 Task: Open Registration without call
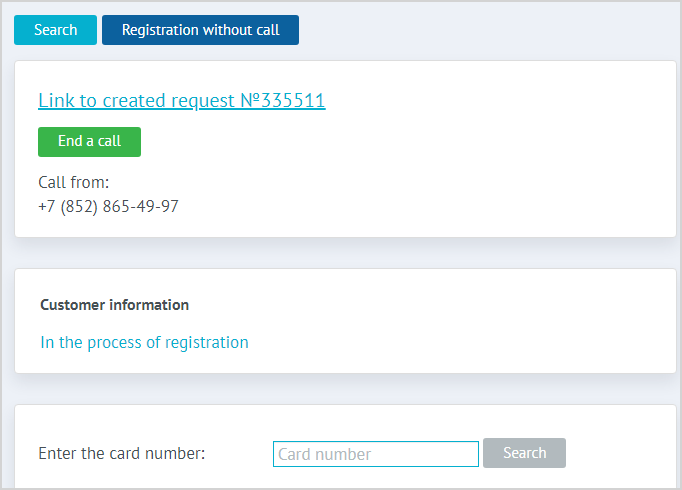click(200, 30)
